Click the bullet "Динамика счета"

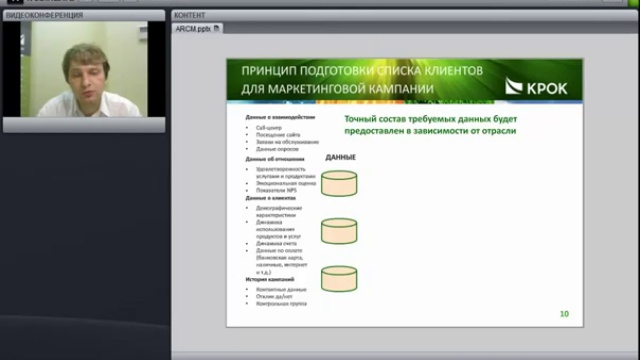tap(276, 243)
